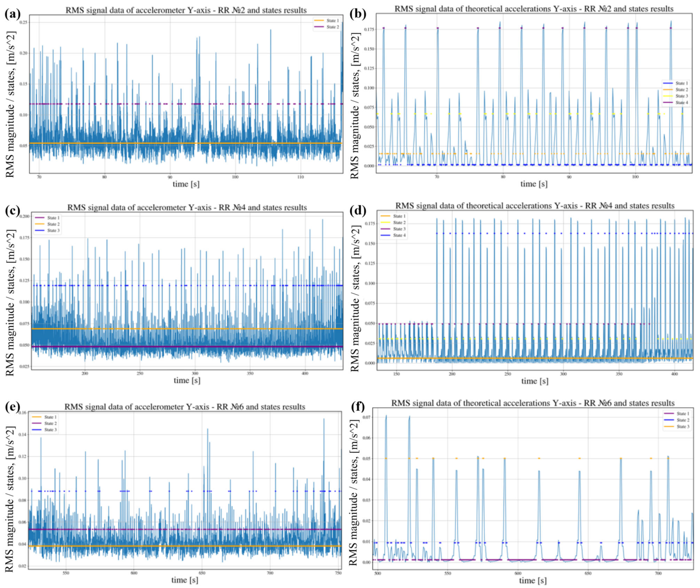
Task: Click the time [s] axis label under panel (b)
Action: [x=534, y=184]
